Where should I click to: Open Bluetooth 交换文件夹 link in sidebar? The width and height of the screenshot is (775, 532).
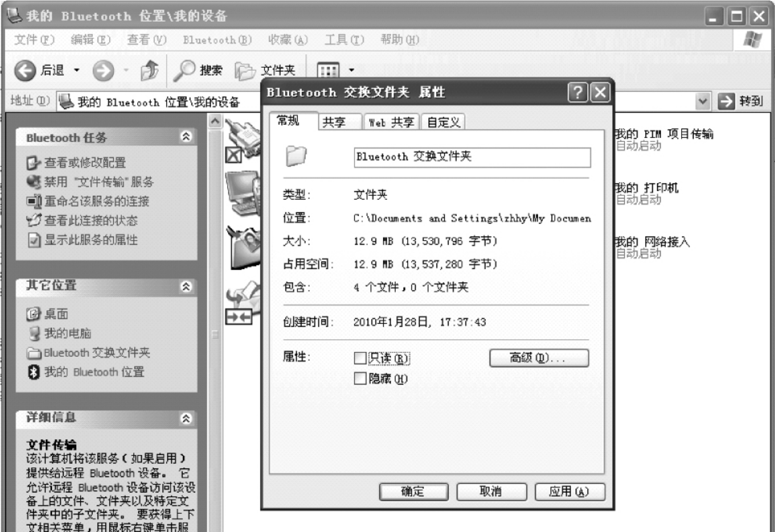97,353
